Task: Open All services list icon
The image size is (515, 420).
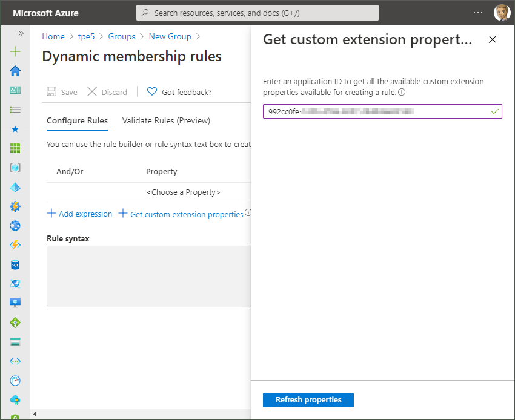Action: pos(15,110)
